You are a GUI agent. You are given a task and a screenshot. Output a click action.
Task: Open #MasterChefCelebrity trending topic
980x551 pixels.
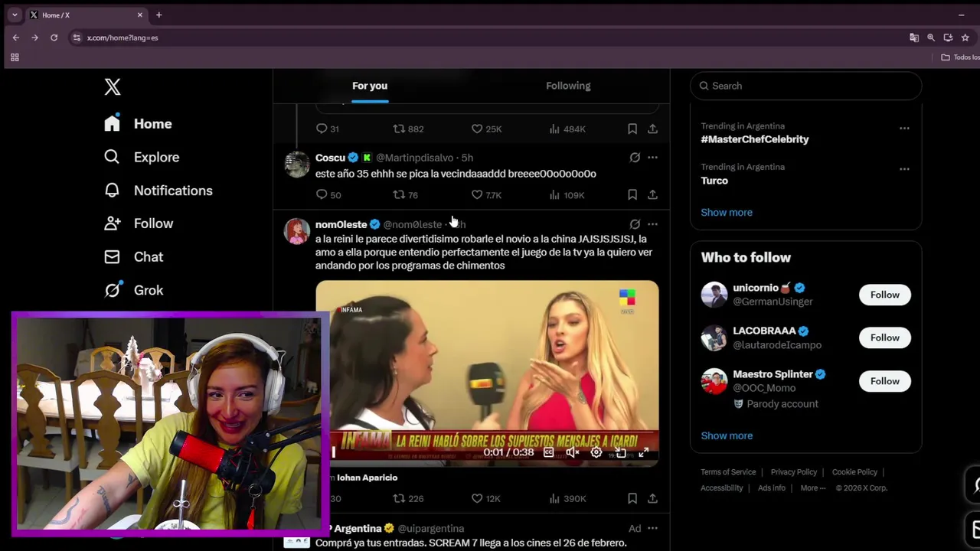[755, 139]
